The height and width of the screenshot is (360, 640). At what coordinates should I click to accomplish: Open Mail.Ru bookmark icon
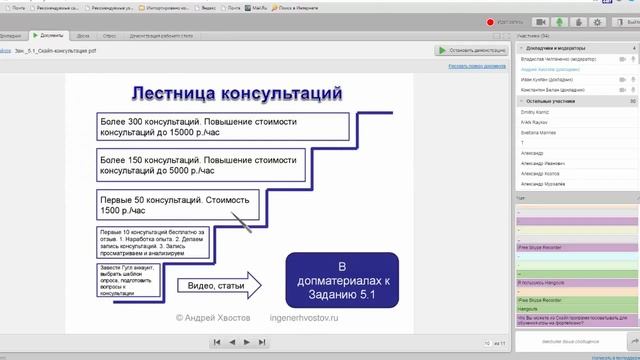(x=248, y=8)
